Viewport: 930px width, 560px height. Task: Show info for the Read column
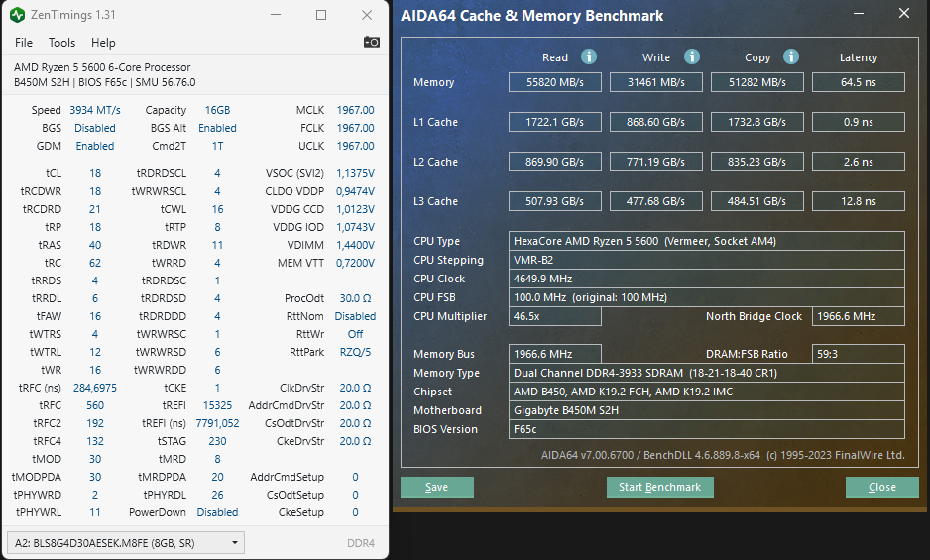588,56
